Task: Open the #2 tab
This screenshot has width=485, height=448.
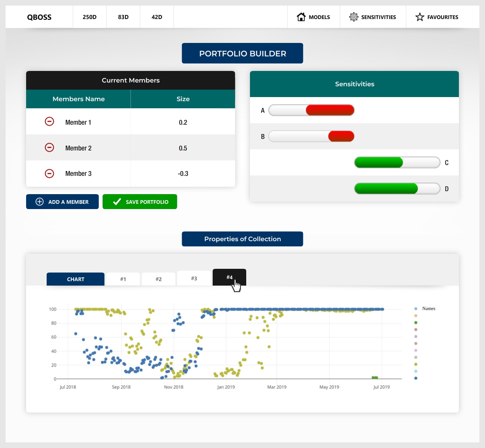Action: [x=159, y=279]
